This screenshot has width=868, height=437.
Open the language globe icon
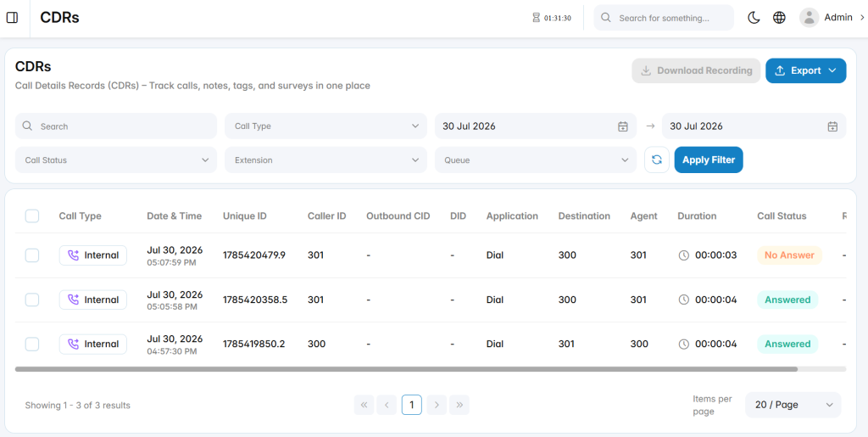779,18
